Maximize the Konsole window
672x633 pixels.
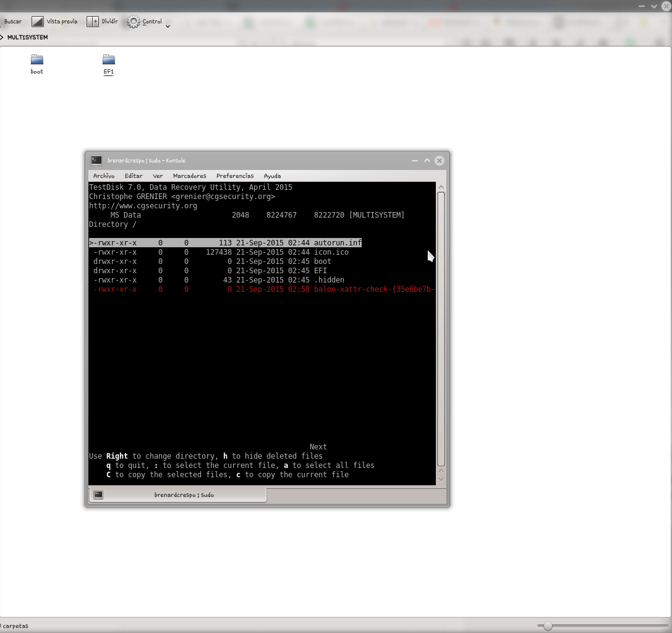pos(427,160)
